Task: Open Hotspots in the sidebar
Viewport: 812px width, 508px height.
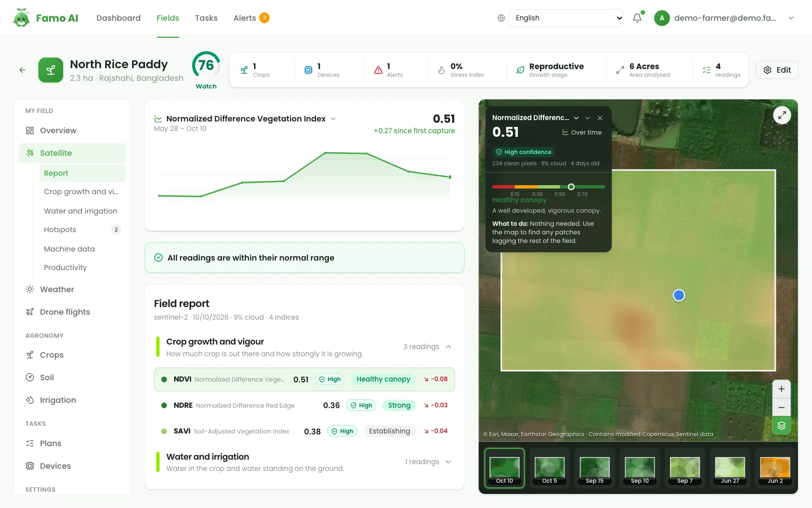Action: point(82,230)
